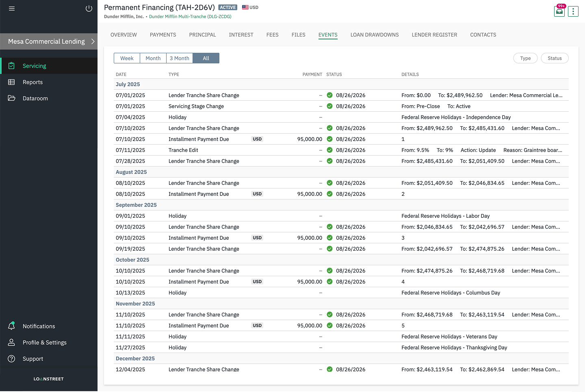Screen dimensions: 585x392
Task: Open the hamburger menu in the sidebar
Action: pos(12,9)
